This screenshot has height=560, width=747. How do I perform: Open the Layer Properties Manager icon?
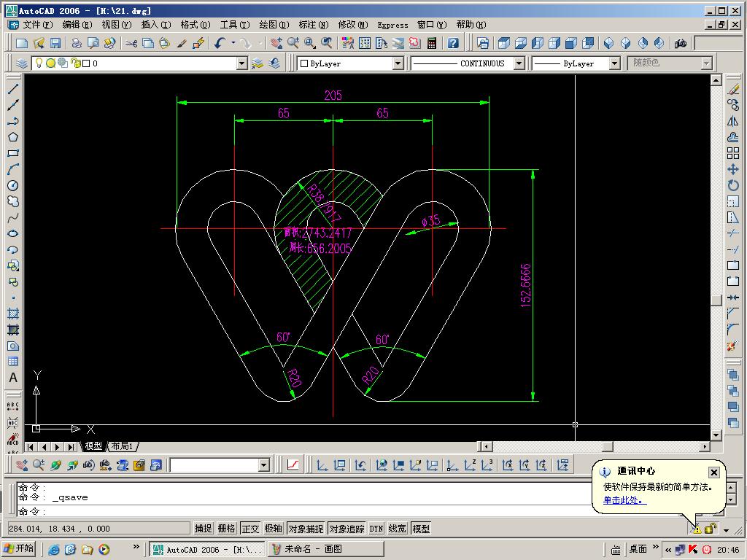coord(21,63)
